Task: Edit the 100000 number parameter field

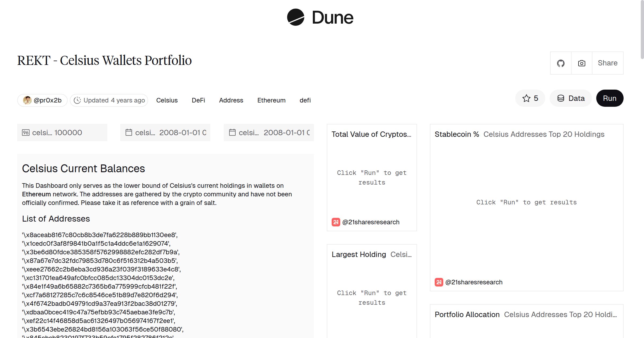Action: click(68, 133)
